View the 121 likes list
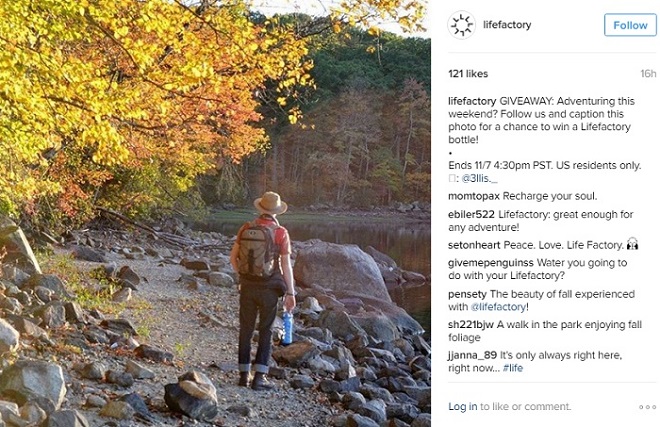 click(468, 74)
